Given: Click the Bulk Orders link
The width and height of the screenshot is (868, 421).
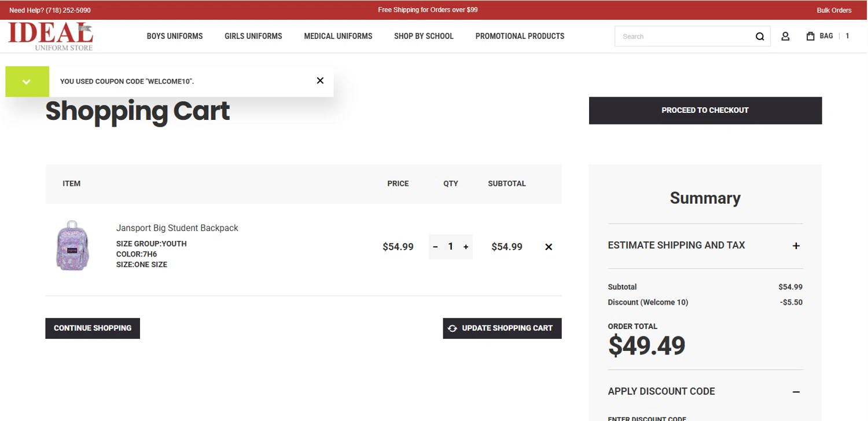Looking at the screenshot, I should [x=834, y=10].
